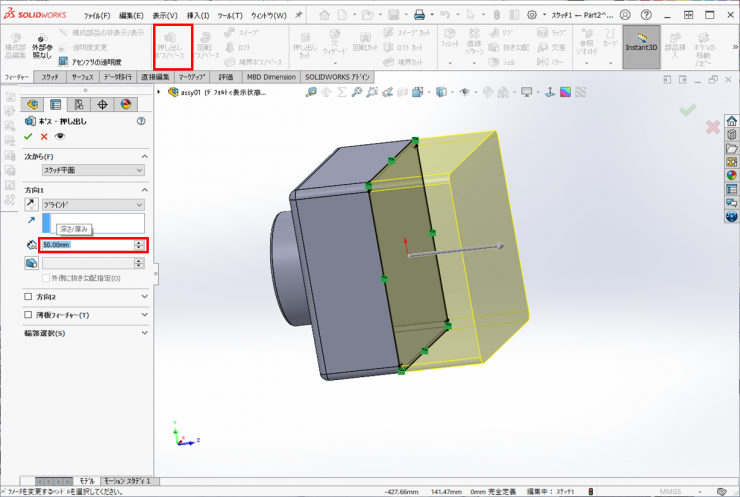Screen dimensions: 740x497
Task: Switch to the 評価 tab
Action: (x=225, y=76)
